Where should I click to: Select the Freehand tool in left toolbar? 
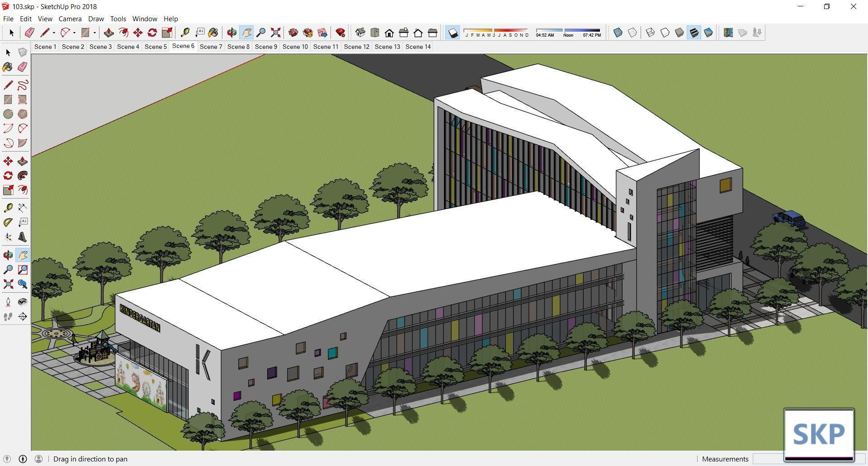click(23, 85)
